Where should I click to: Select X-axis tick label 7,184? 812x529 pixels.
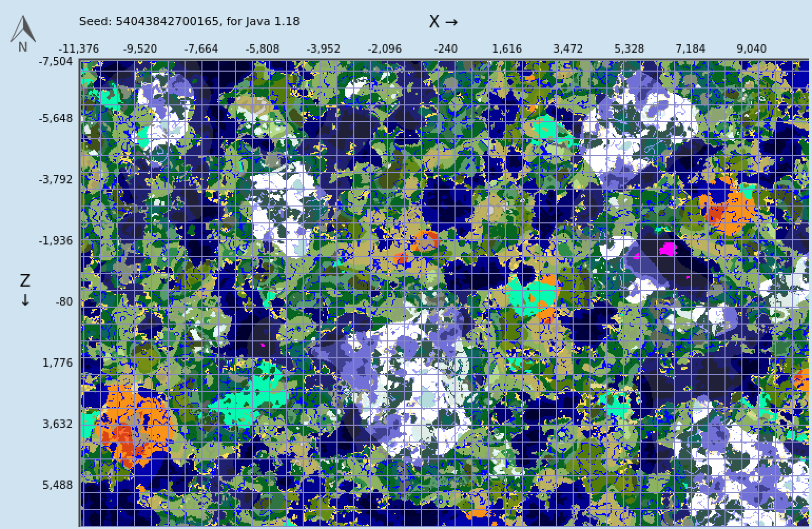[690, 49]
